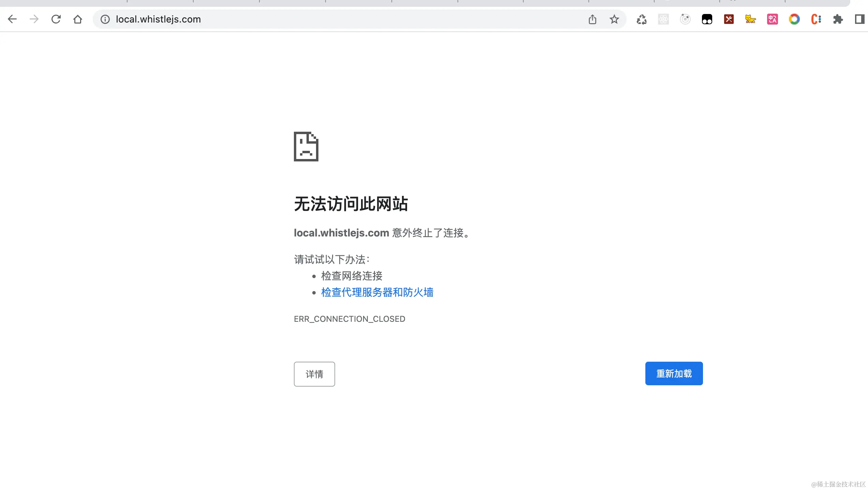Click the colorful ring extension icon
The height and width of the screenshot is (490, 868).
tap(794, 19)
